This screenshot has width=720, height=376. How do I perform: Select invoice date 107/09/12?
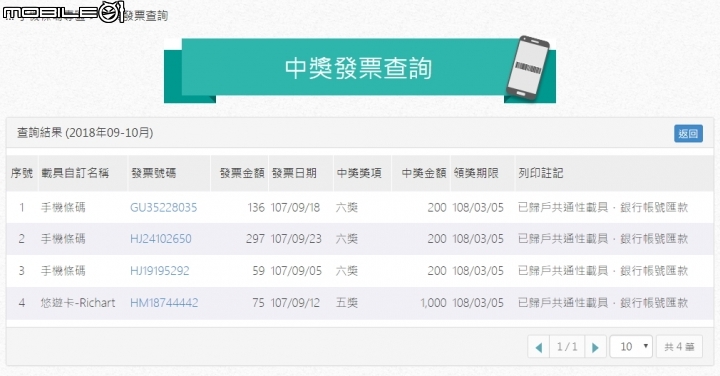click(x=295, y=303)
